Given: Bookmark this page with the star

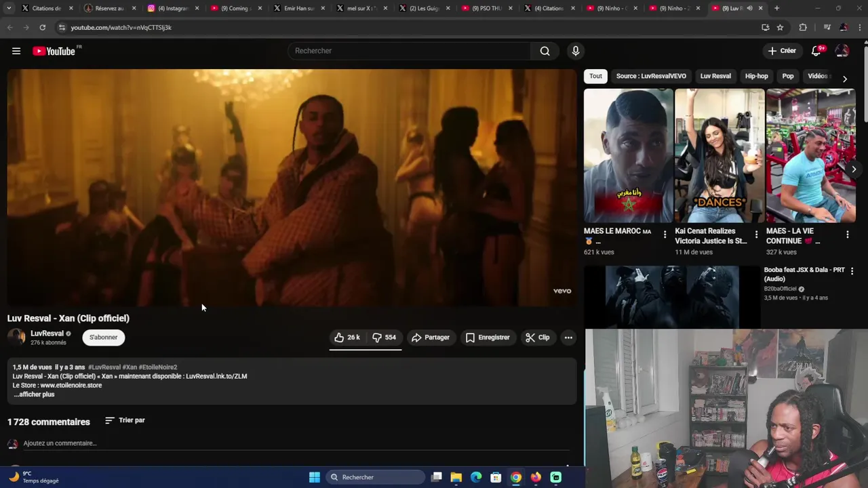Looking at the screenshot, I should (x=780, y=27).
